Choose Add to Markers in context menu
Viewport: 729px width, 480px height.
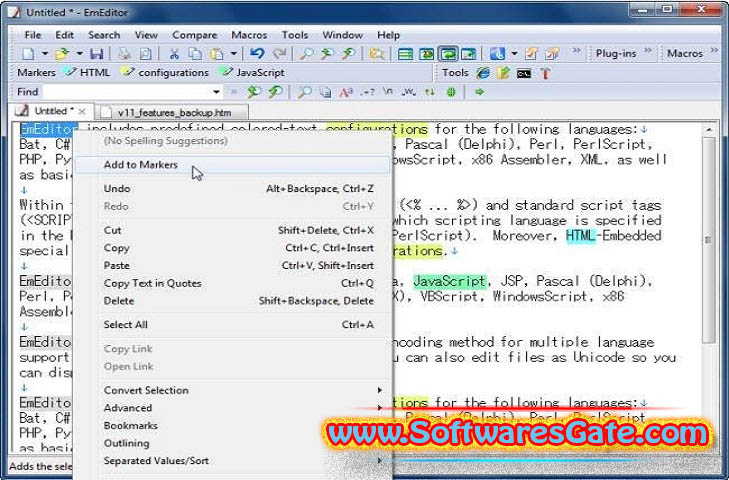coord(232,165)
